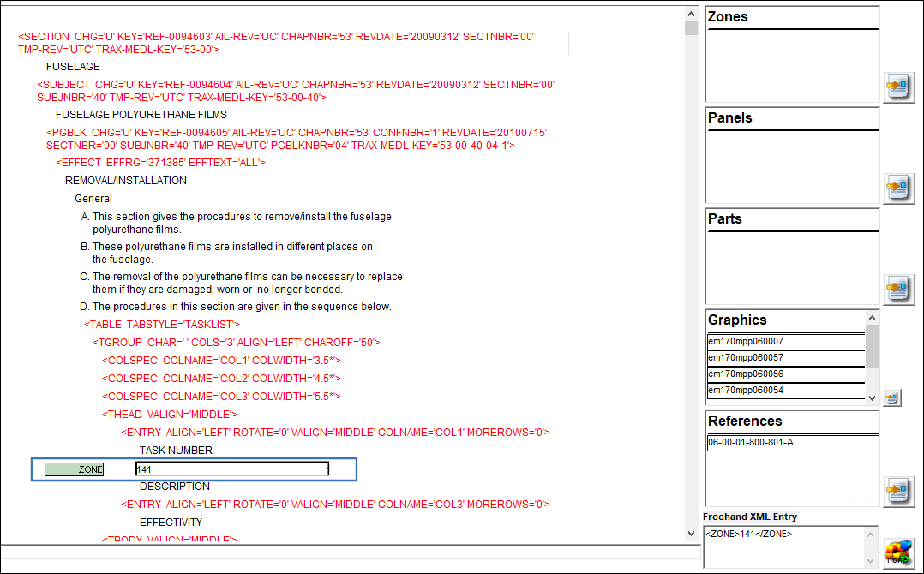This screenshot has height=574, width=924.
Task: Click the EFFECT tag EFFRG='371385'
Action: coord(160,163)
